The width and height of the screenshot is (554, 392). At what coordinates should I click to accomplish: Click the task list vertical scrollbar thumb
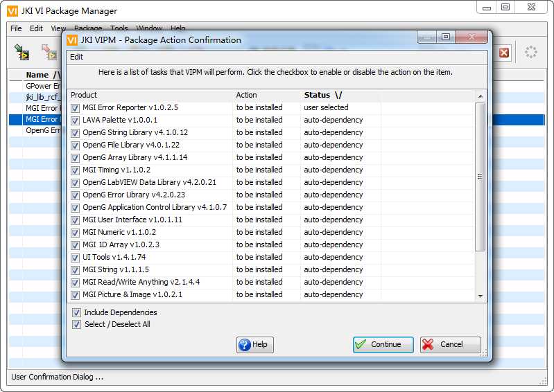click(481, 177)
